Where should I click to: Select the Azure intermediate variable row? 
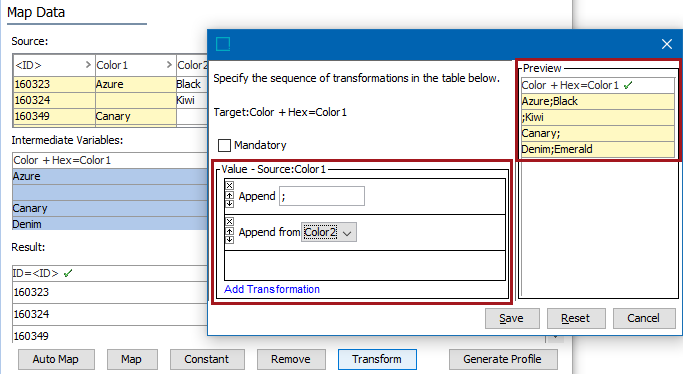tap(110, 176)
